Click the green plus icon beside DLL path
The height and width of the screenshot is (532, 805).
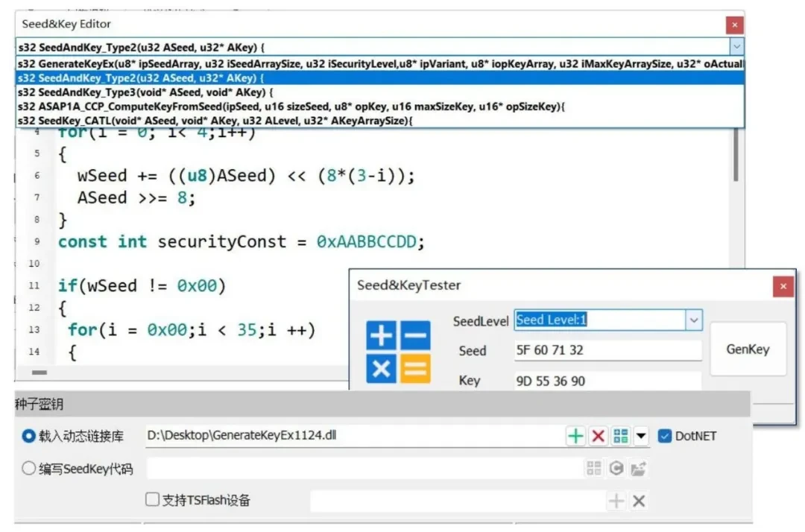coord(575,437)
